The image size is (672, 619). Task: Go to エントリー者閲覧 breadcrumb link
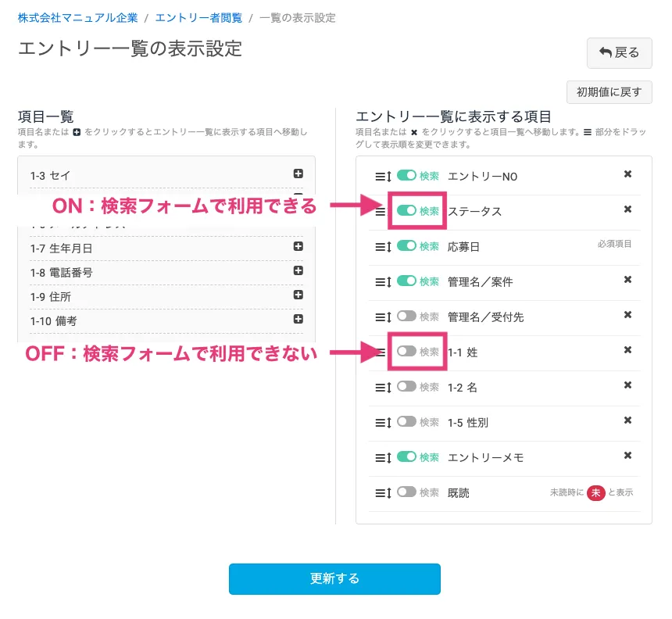pos(198,18)
